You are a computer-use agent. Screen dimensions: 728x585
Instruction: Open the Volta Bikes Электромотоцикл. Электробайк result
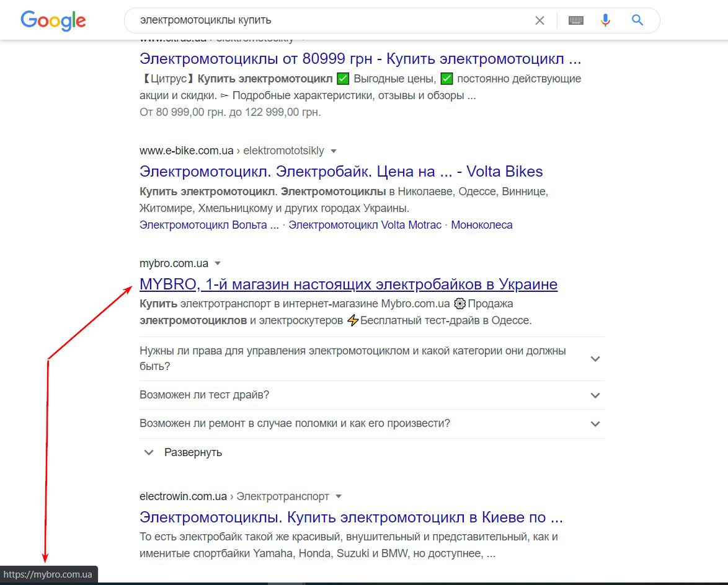(341, 172)
